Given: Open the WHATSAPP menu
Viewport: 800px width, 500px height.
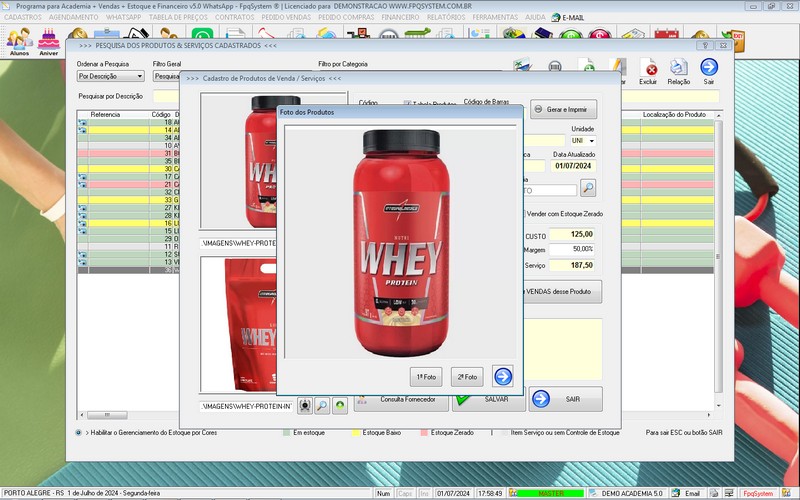Looking at the screenshot, I should (x=123, y=17).
